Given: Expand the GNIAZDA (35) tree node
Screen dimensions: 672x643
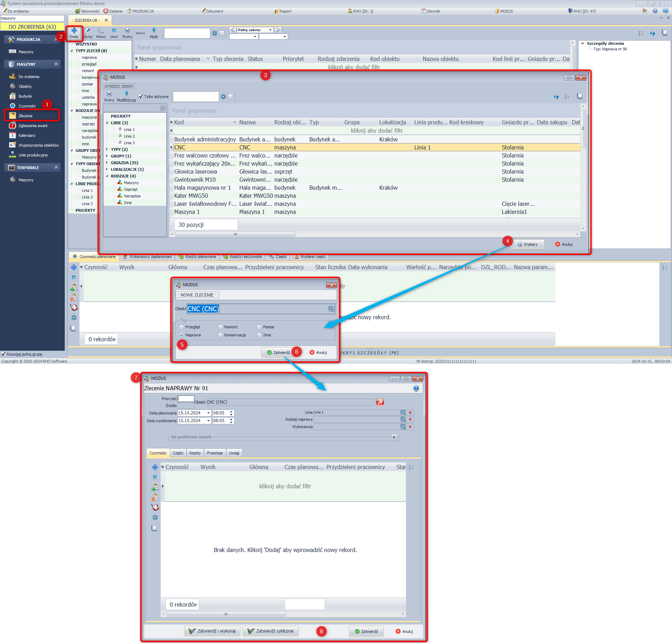Looking at the screenshot, I should (x=107, y=163).
